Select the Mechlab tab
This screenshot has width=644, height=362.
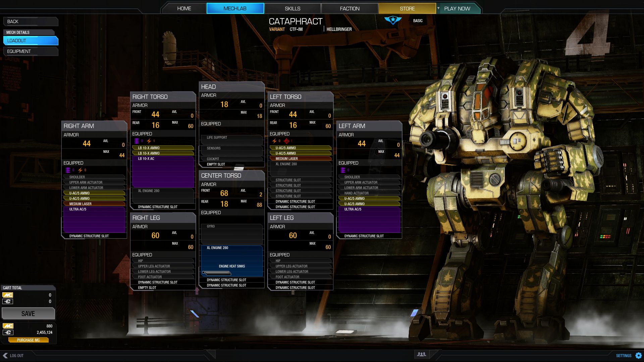[x=235, y=8]
